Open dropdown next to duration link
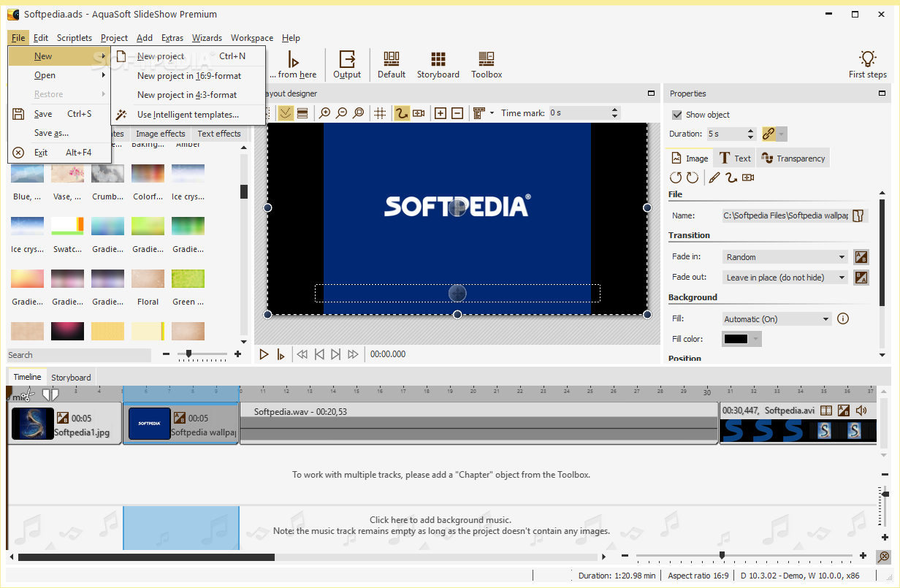The width and height of the screenshot is (900, 588). pos(782,134)
